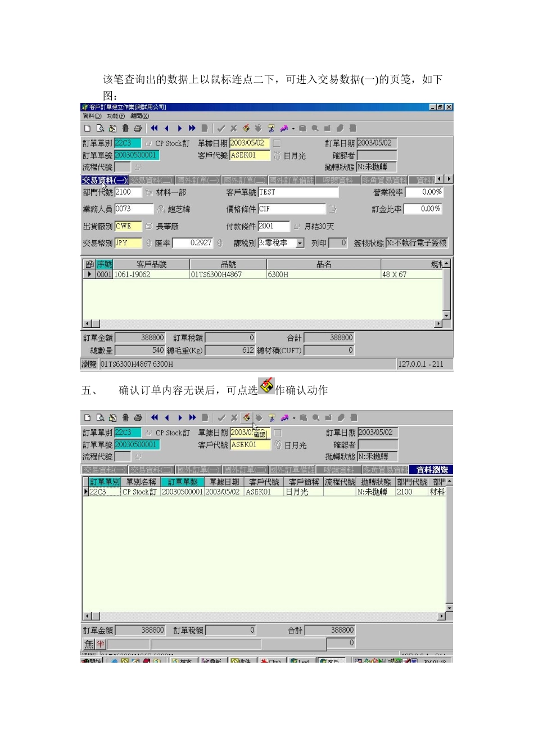Click person lookup icon beside 業務人員 0073
This screenshot has height=756, width=534.
(x=161, y=209)
